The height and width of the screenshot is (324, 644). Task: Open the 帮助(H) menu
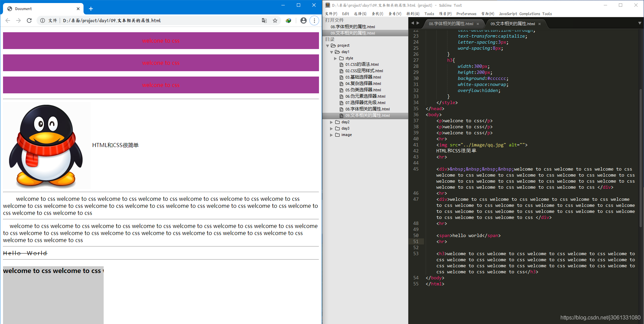click(488, 14)
